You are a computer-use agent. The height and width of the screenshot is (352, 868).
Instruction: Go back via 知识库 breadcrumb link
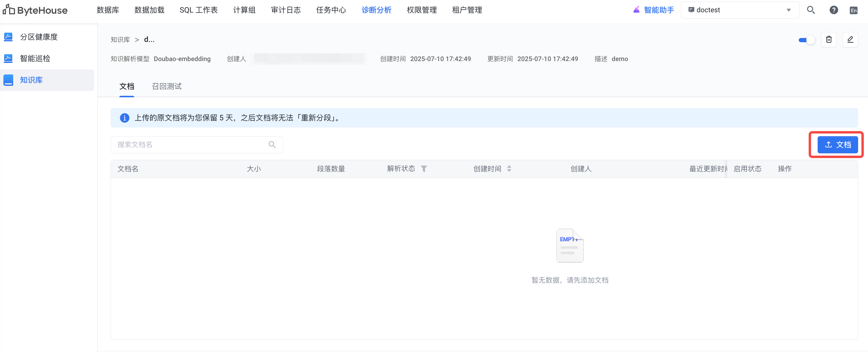coord(120,40)
